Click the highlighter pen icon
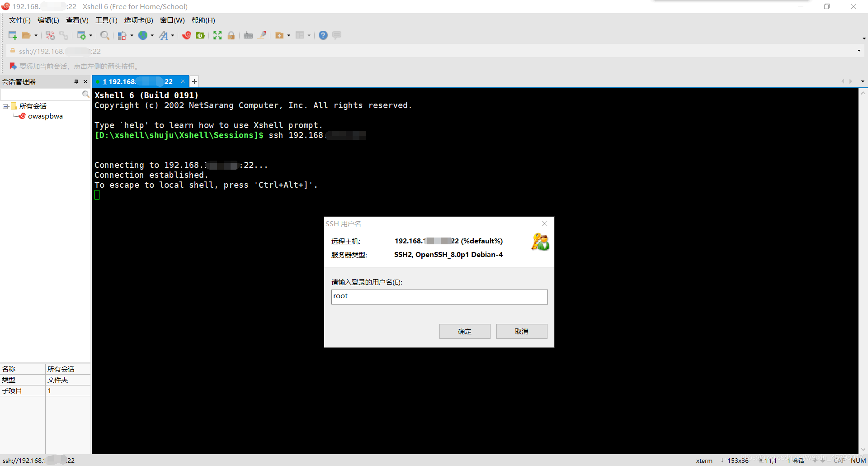 pyautogui.click(x=262, y=35)
